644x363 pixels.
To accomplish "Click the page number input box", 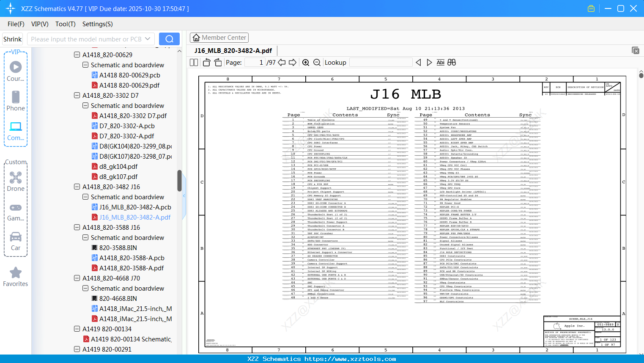I will [x=255, y=63].
